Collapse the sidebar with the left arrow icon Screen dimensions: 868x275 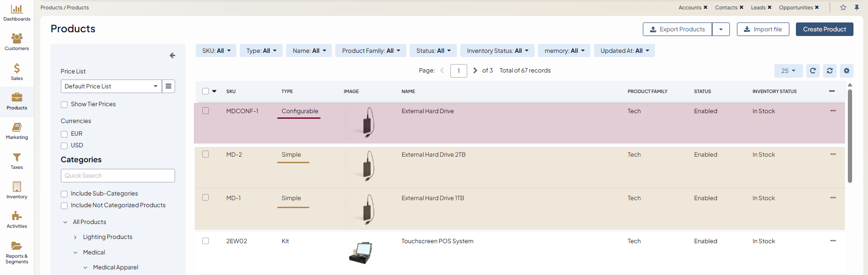click(172, 55)
